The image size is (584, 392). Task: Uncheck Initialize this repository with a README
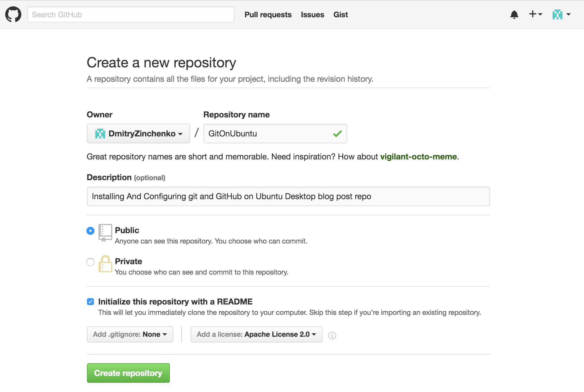90,302
